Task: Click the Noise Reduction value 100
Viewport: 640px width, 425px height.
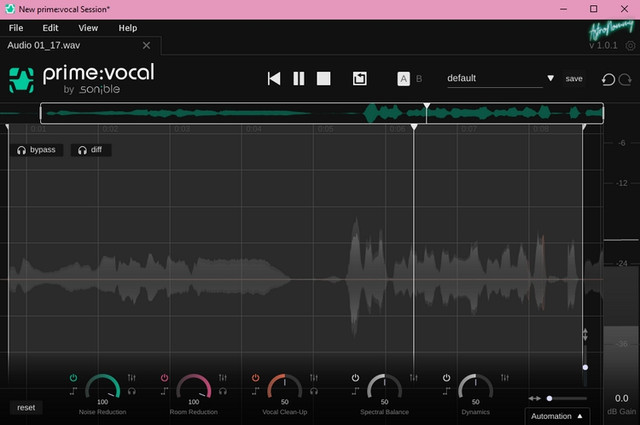Action: click(x=102, y=402)
